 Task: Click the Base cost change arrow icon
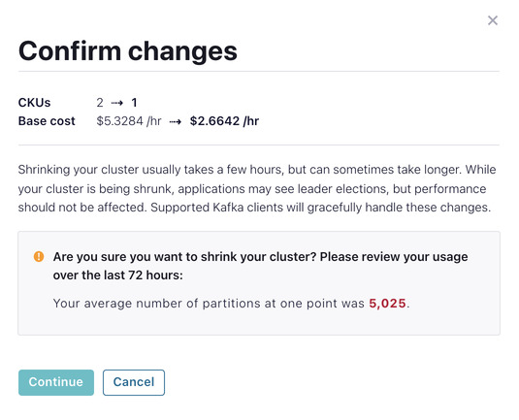[x=176, y=121]
